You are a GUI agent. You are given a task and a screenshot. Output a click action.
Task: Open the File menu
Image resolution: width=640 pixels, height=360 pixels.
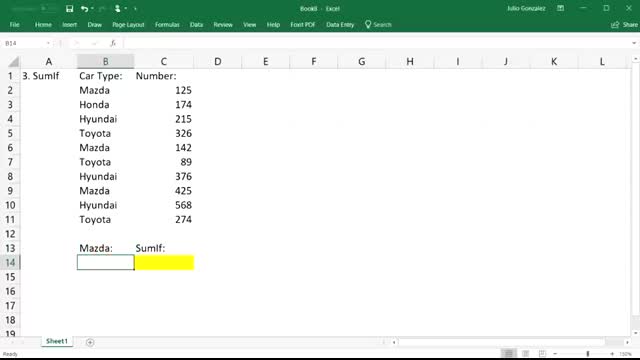(14, 25)
